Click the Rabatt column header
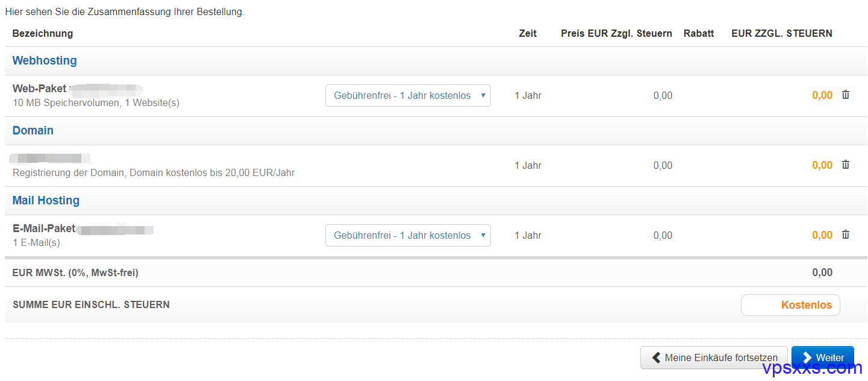The image size is (868, 381). pos(699,34)
